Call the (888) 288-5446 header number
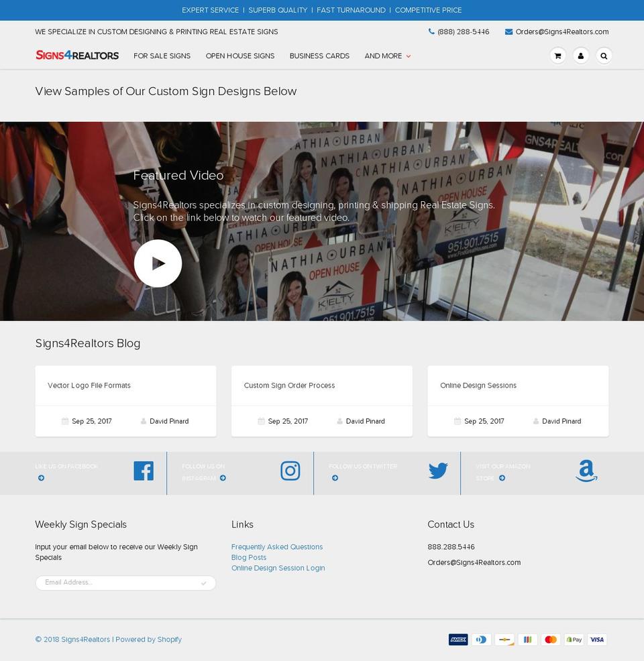 coord(463,32)
